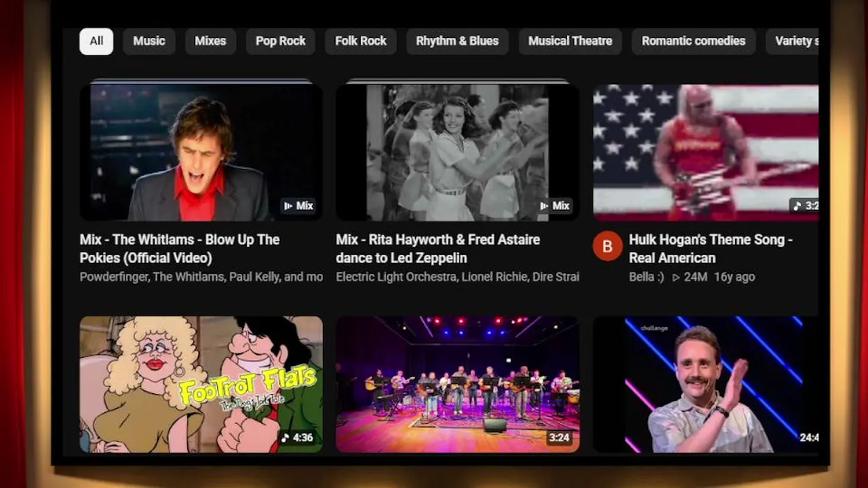Image resolution: width=868 pixels, height=488 pixels.
Task: Open 'Hulk Hogan's Theme Song - Real American' title
Action: click(711, 249)
